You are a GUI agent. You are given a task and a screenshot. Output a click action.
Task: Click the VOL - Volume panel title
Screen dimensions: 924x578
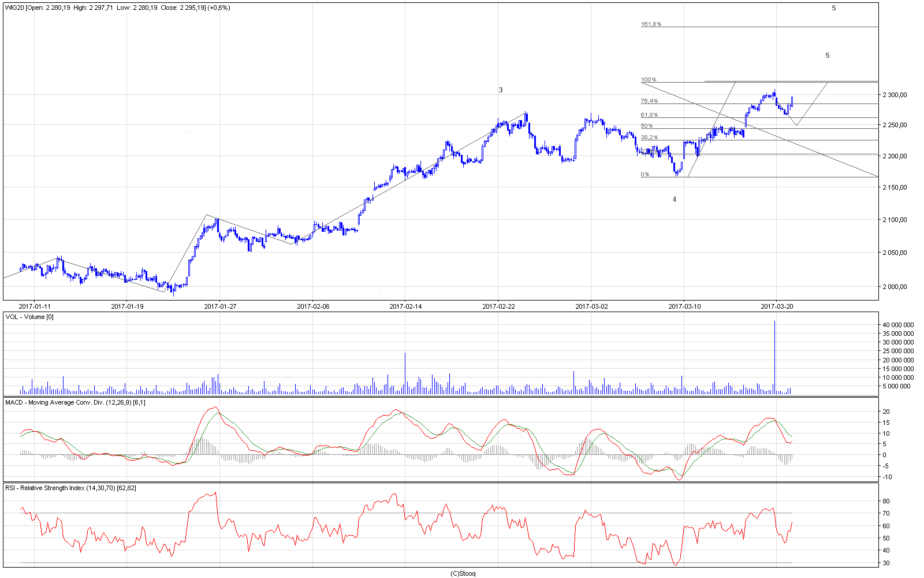(29, 317)
